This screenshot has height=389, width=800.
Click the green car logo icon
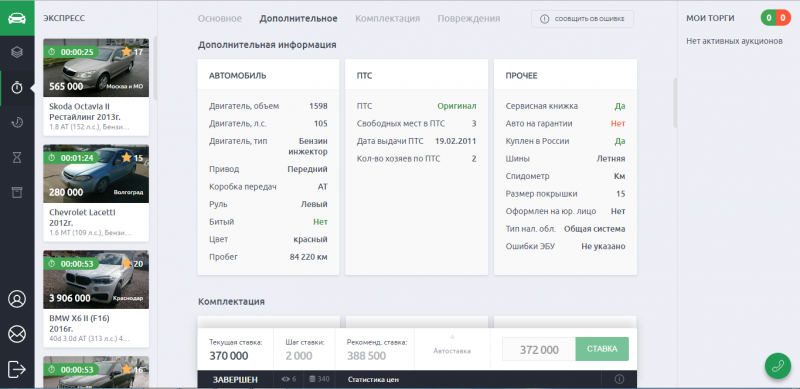[x=17, y=18]
